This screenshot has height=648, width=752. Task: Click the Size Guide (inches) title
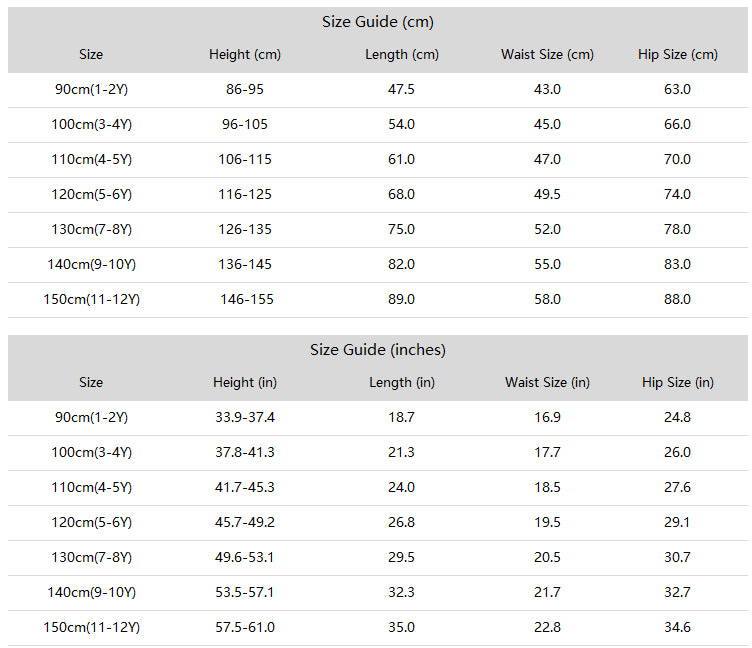tap(377, 350)
